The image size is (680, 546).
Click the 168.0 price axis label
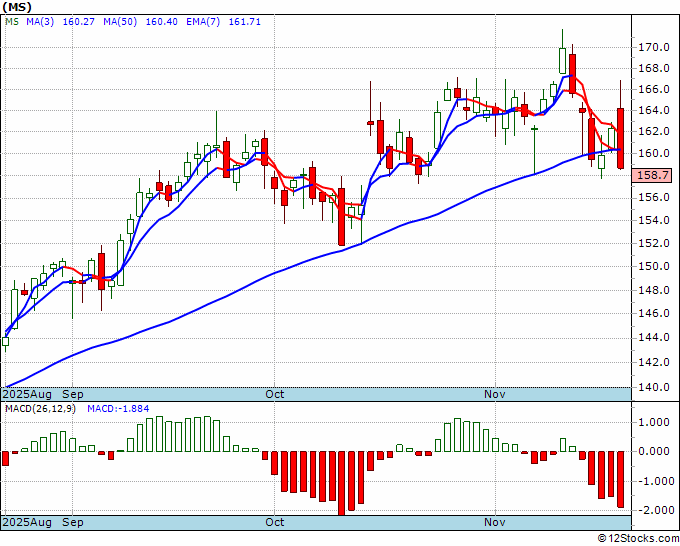point(654,69)
